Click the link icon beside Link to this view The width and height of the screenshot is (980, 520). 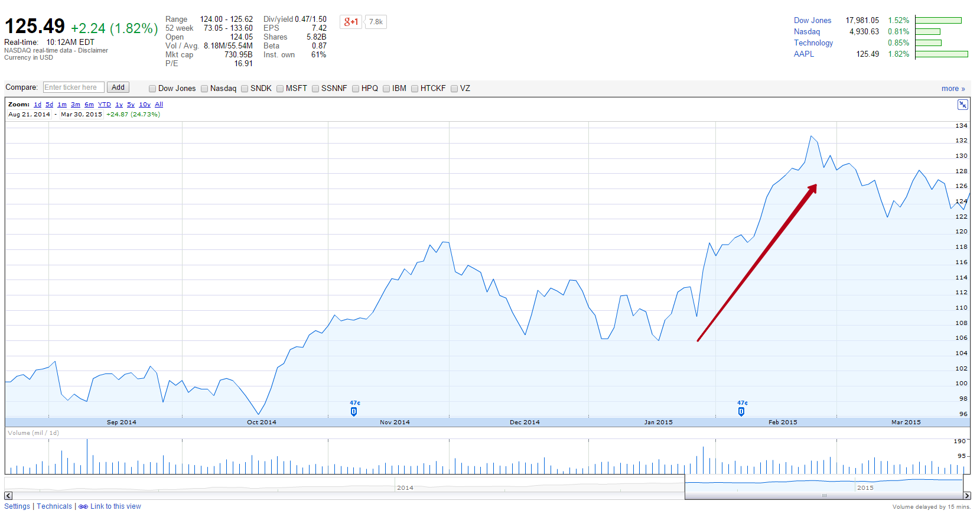(83, 507)
